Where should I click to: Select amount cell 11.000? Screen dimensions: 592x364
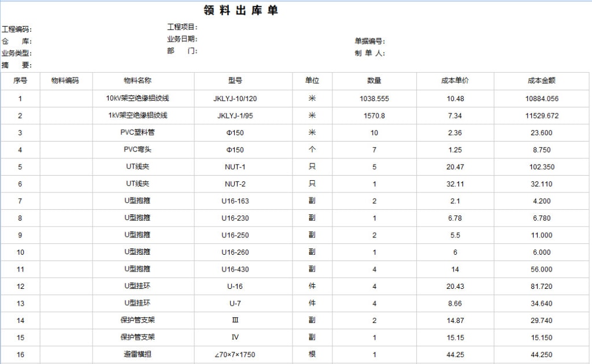tap(541, 235)
